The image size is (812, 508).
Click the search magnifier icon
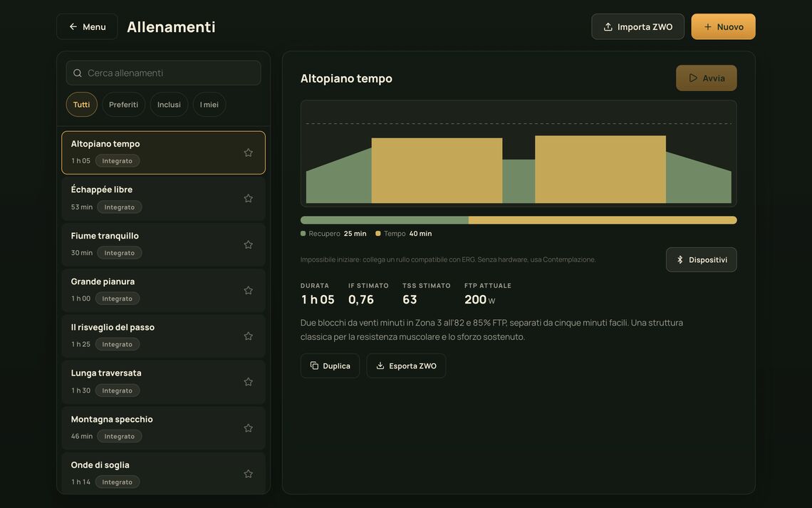[x=77, y=73]
